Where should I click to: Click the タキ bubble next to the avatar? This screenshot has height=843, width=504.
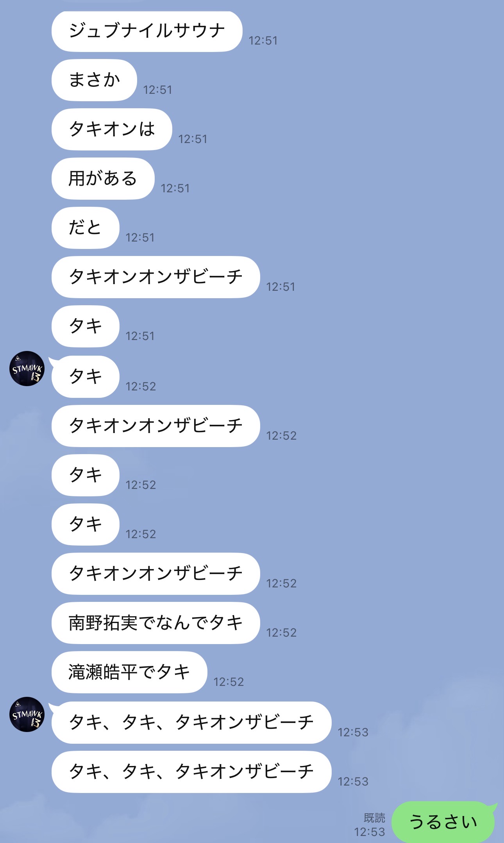tap(85, 377)
